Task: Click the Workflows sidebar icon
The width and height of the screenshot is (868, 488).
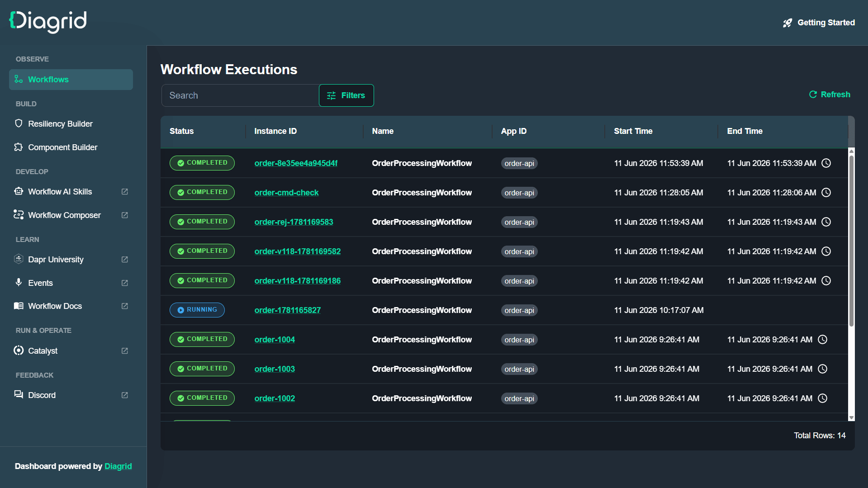Action: coord(19,79)
